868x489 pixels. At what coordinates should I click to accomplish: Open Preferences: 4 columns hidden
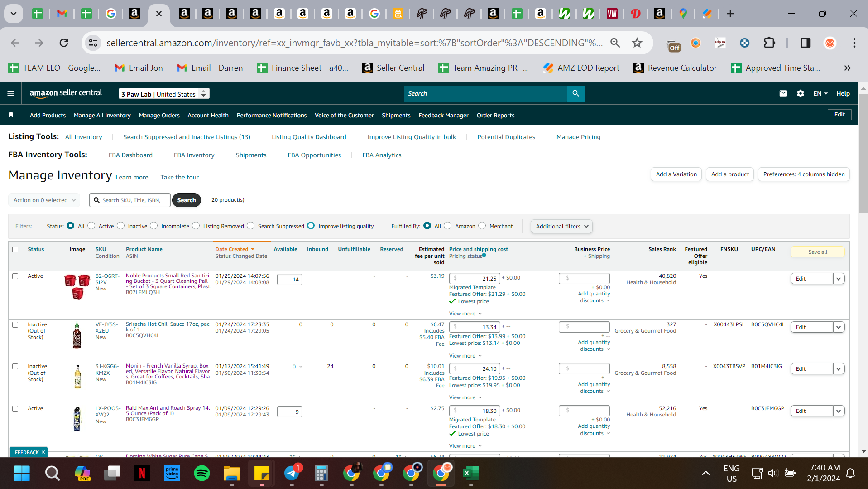point(804,174)
